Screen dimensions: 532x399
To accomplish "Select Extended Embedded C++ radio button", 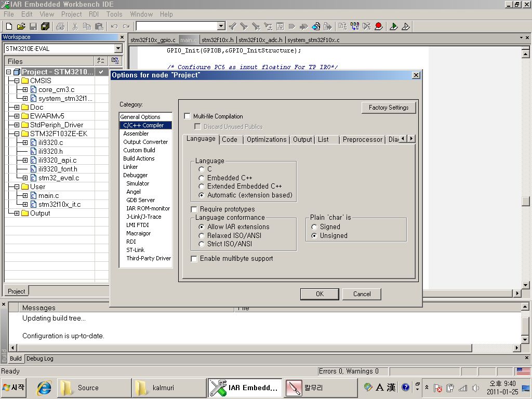I will pos(202,187).
